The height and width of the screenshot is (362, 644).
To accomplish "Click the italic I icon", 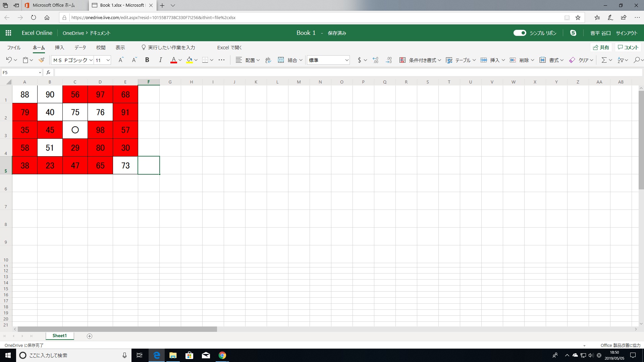I will [x=160, y=60].
